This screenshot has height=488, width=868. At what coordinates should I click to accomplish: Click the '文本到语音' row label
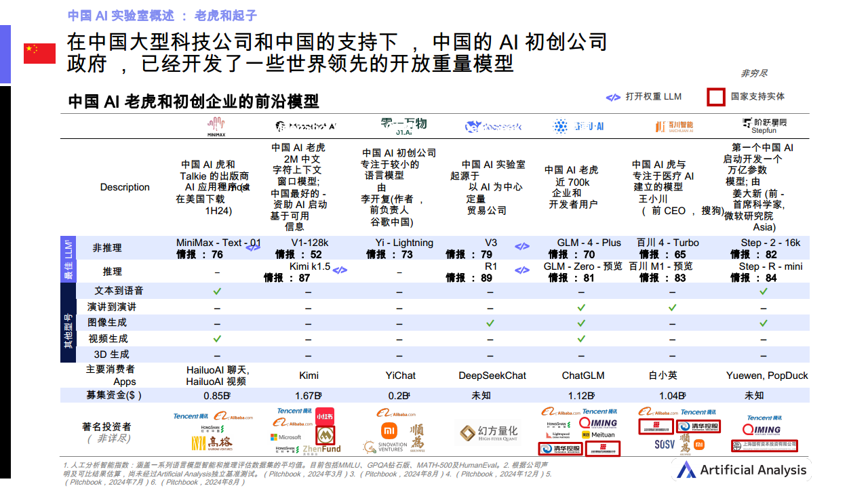coord(119,291)
